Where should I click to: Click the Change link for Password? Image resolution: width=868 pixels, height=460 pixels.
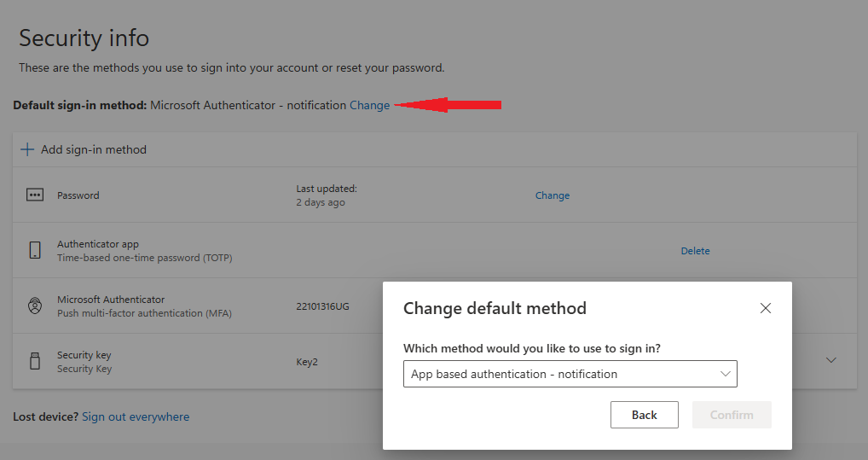[x=552, y=195]
